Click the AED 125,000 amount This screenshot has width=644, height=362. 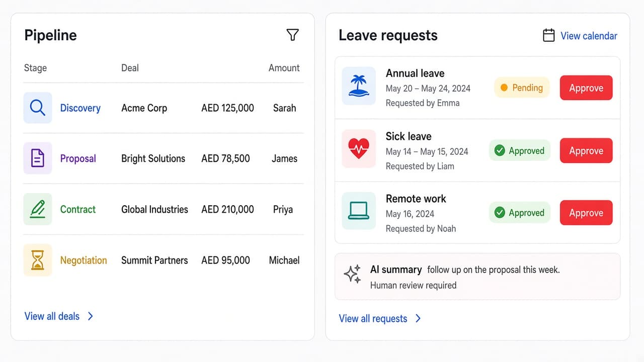[227, 108]
